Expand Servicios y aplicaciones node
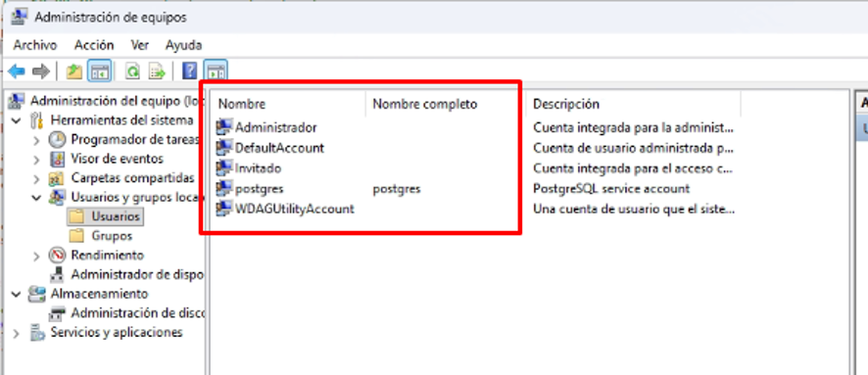This screenshot has width=868, height=375. tap(17, 333)
